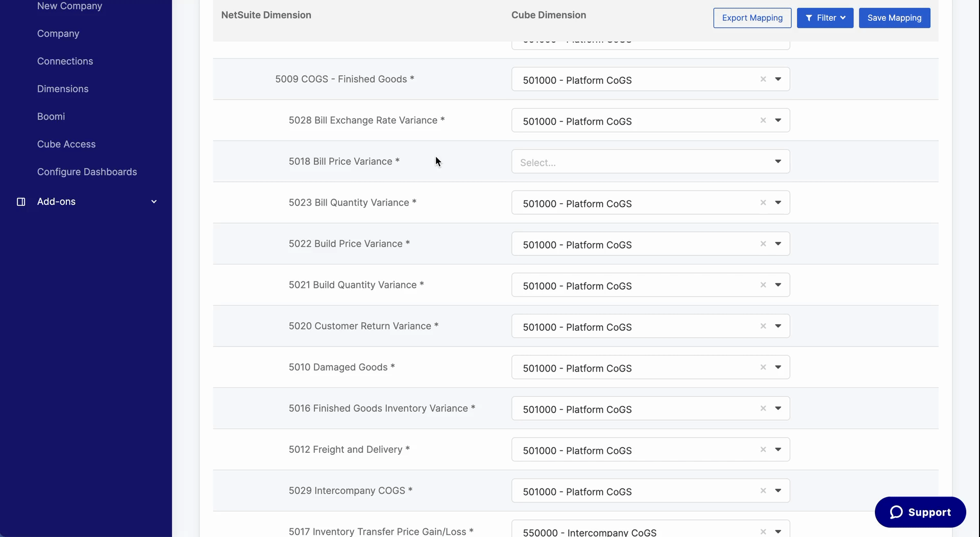Open the Connections sidebar item

[x=65, y=61]
